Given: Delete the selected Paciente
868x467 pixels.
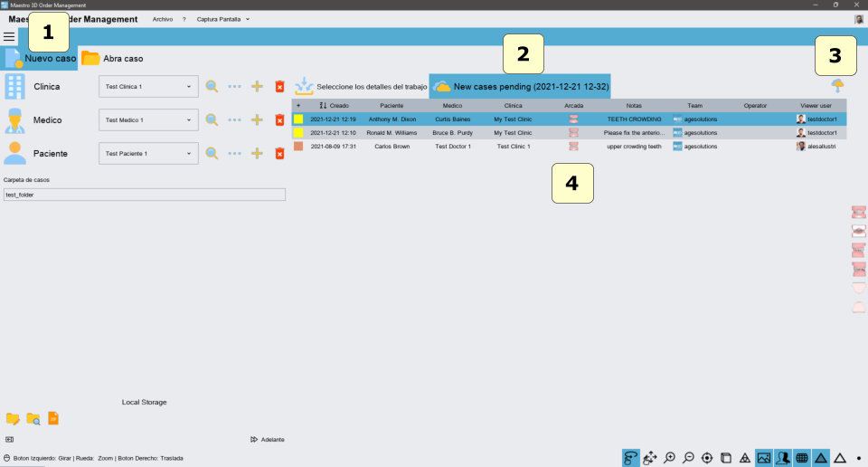Looking at the screenshot, I should click(x=279, y=154).
